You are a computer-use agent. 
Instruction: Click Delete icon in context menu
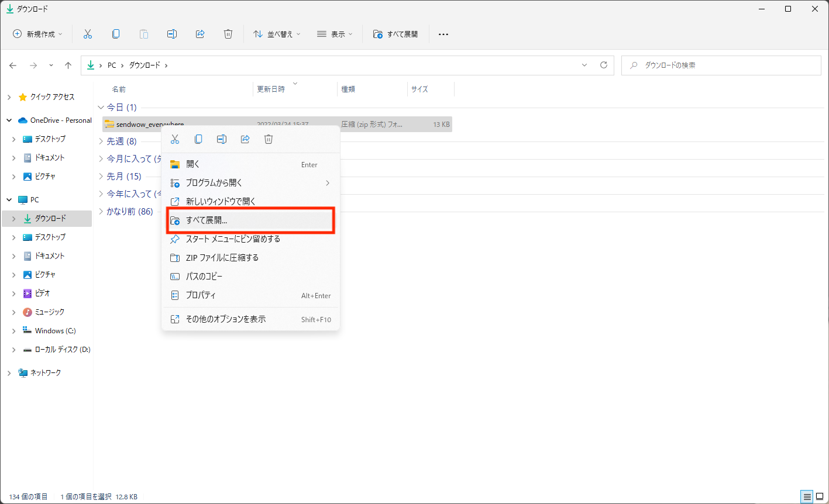click(x=269, y=139)
